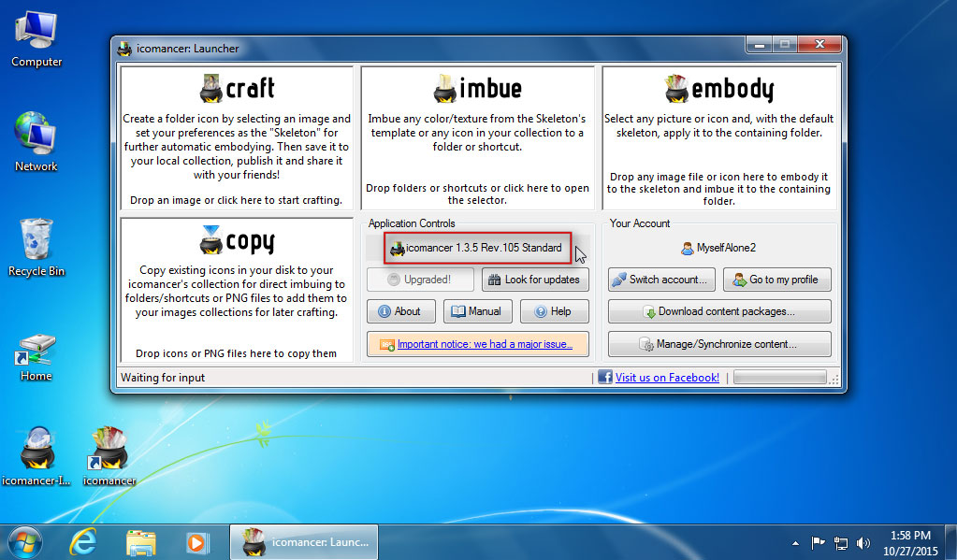Open Windows Media Player from taskbar
The width and height of the screenshot is (957, 560).
[x=197, y=541]
